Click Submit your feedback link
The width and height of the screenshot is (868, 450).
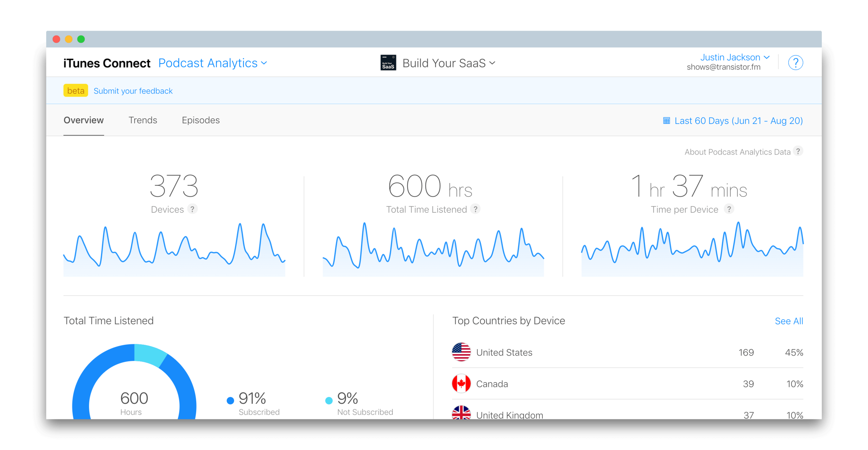pyautogui.click(x=133, y=91)
